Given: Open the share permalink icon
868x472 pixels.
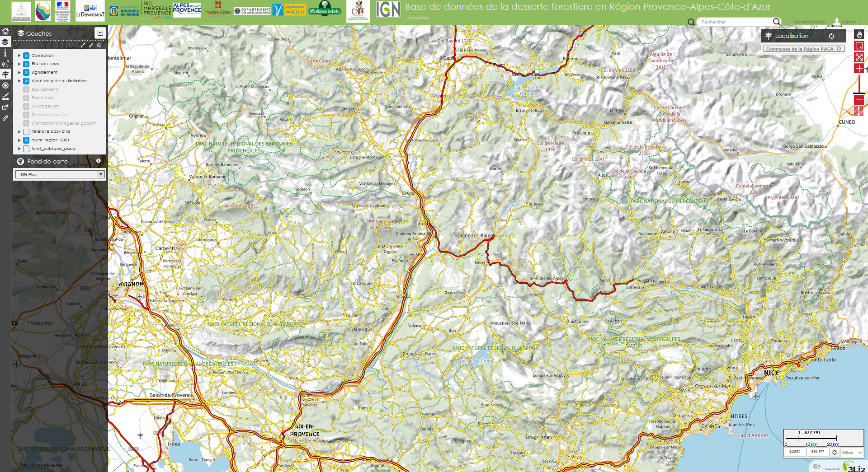Looking at the screenshot, I should [5, 107].
